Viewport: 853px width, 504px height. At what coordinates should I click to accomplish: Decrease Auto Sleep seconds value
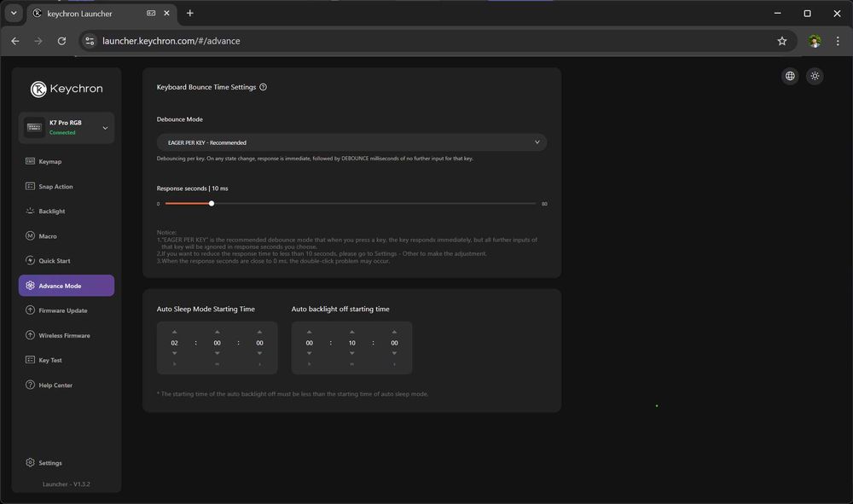(259, 353)
